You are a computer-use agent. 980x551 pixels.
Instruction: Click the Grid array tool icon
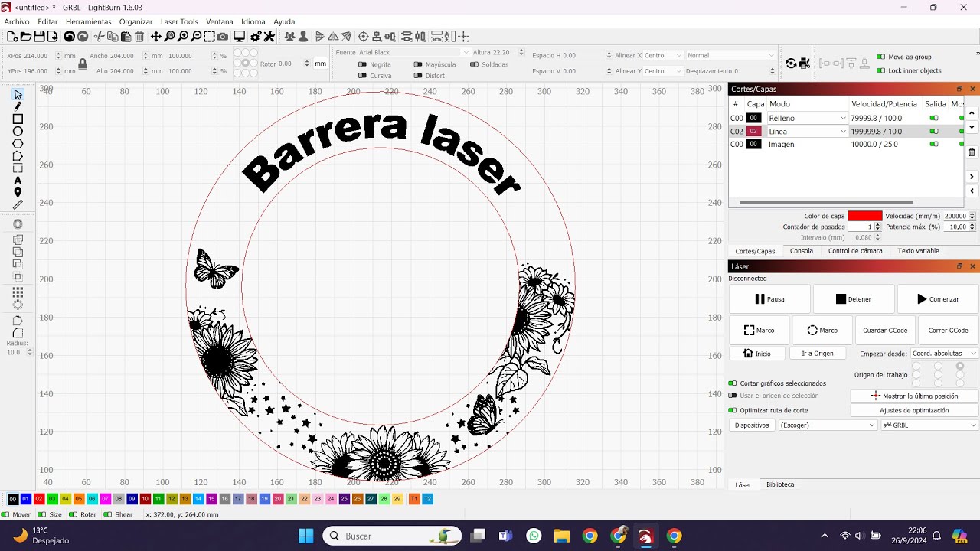pos(18,292)
